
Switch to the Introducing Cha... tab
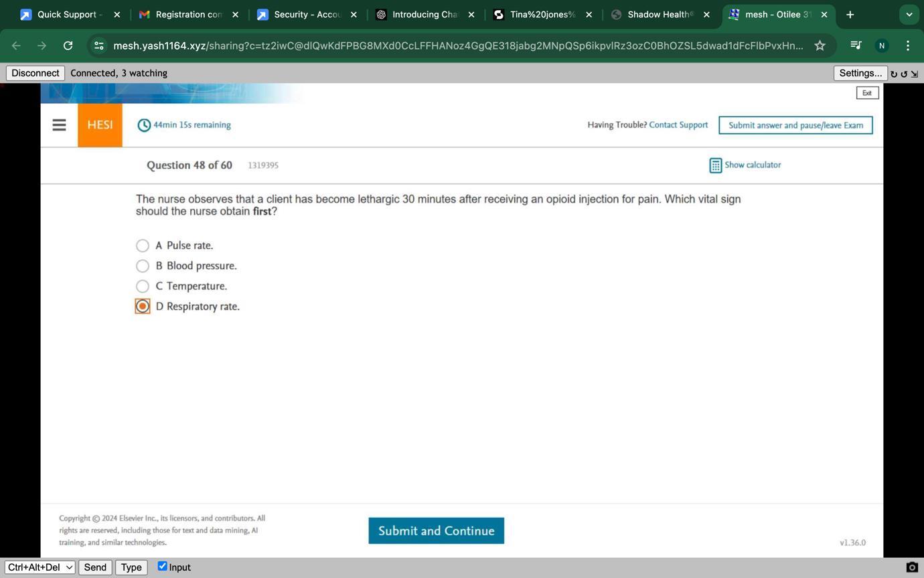coord(425,14)
